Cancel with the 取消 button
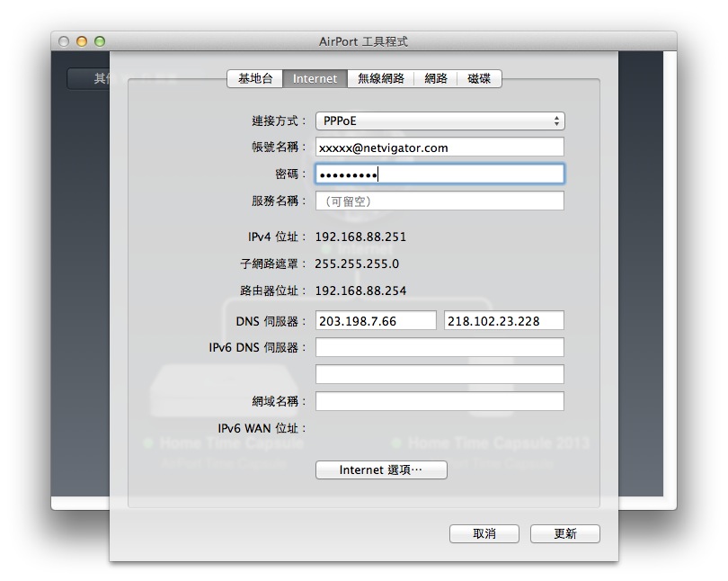The image size is (728, 581). click(484, 533)
